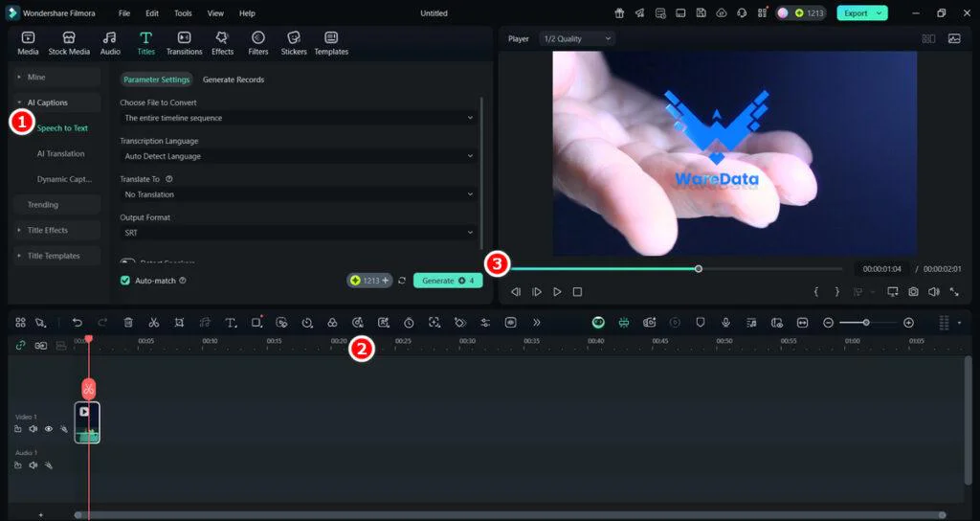Switch to Generate Records tab
The width and height of the screenshot is (980, 521).
point(234,79)
